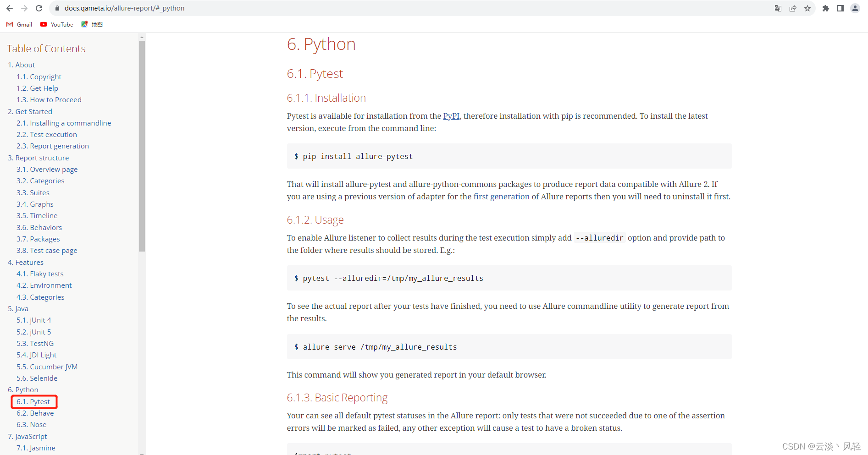Click the 'allure serve' command code block

coord(509,347)
